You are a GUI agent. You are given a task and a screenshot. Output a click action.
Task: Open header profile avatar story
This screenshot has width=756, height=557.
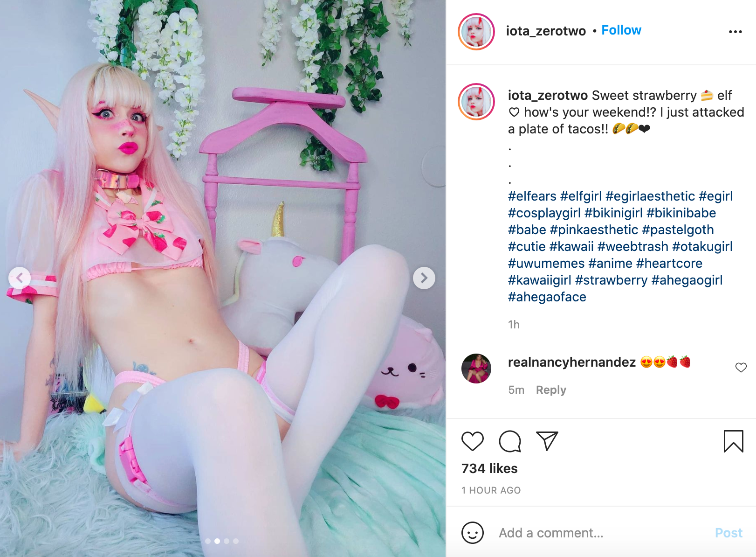(476, 32)
